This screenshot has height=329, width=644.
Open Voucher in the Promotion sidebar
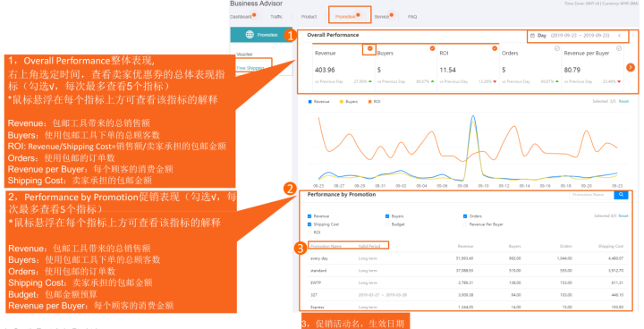point(245,55)
